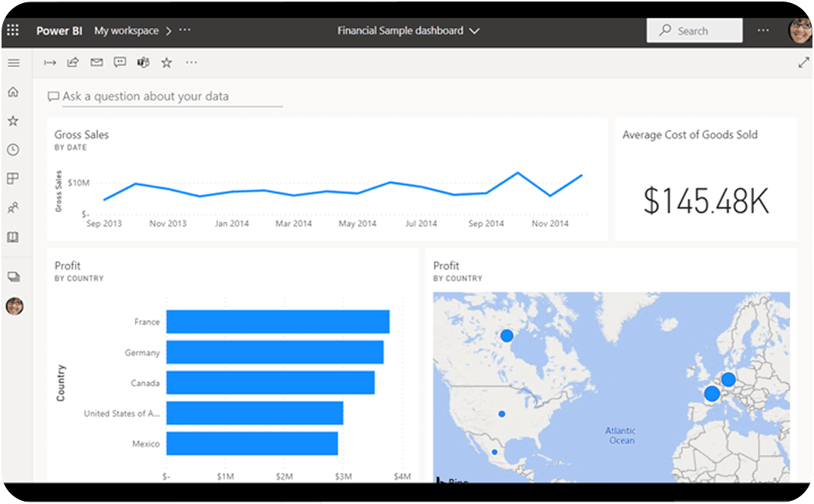
Task: Select the Canada bar in Profit chart
Action: point(271,382)
